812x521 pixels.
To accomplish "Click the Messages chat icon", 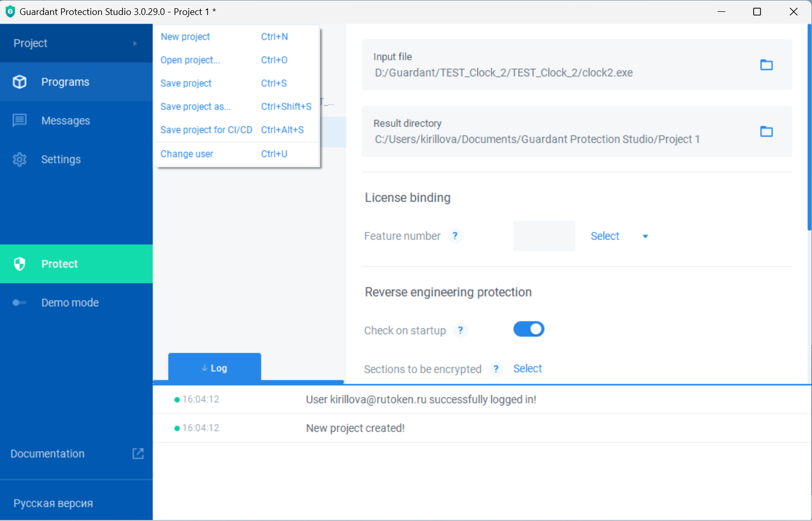I will (x=20, y=120).
